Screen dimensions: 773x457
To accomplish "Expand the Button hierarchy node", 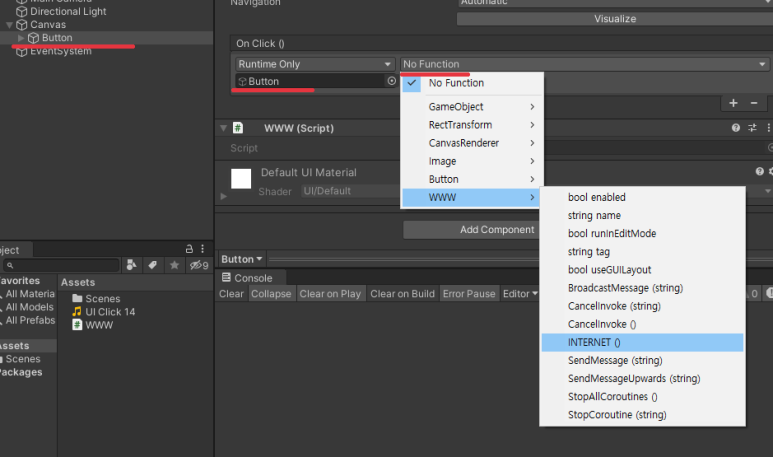I will tap(21, 38).
